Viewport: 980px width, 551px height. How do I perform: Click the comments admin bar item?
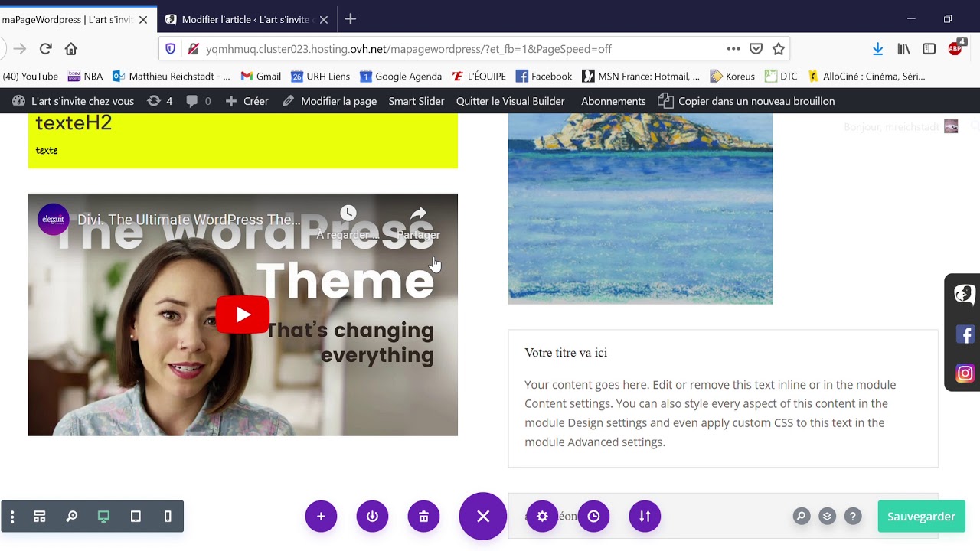click(198, 101)
